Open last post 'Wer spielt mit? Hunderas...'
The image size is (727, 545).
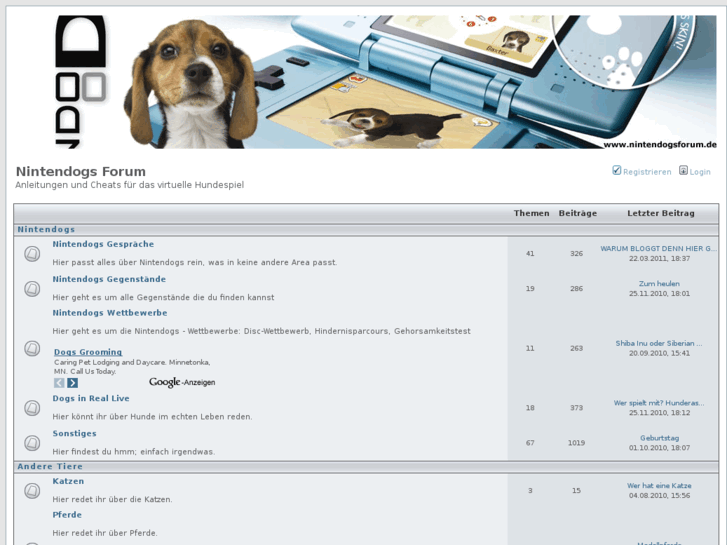[x=659, y=403]
